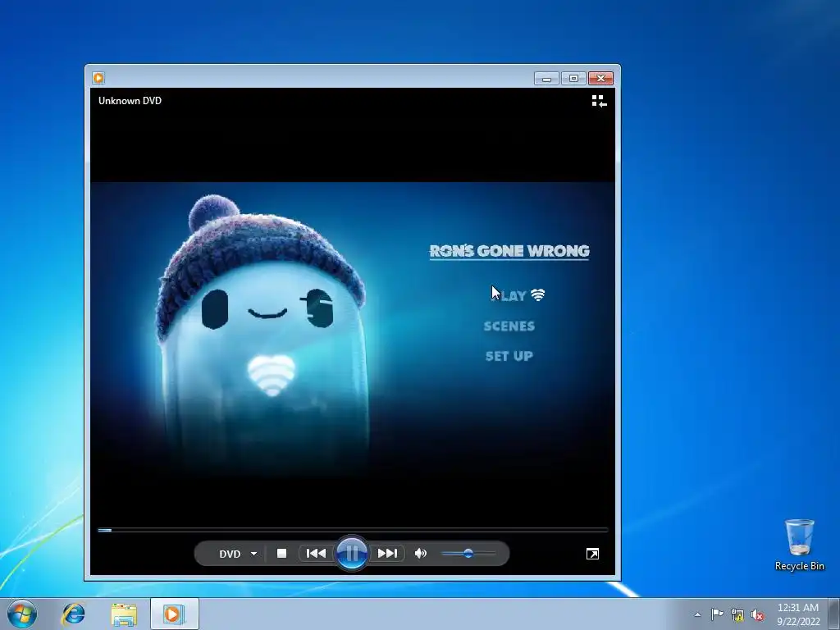The width and height of the screenshot is (840, 630).
Task: Select SET UP in the DVD menu
Action: click(509, 356)
